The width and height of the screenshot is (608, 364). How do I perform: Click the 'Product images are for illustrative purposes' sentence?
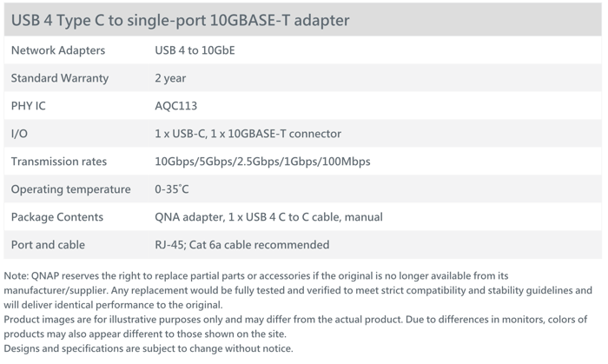tap(295, 327)
